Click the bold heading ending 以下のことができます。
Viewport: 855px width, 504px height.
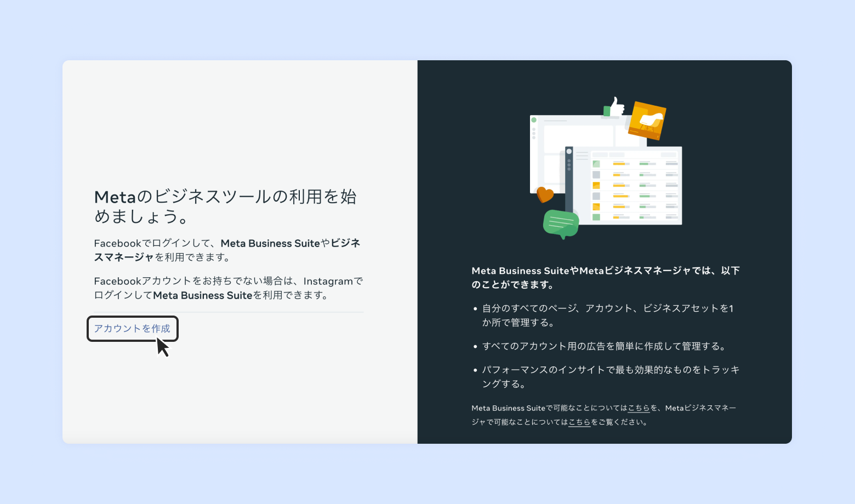tap(606, 278)
